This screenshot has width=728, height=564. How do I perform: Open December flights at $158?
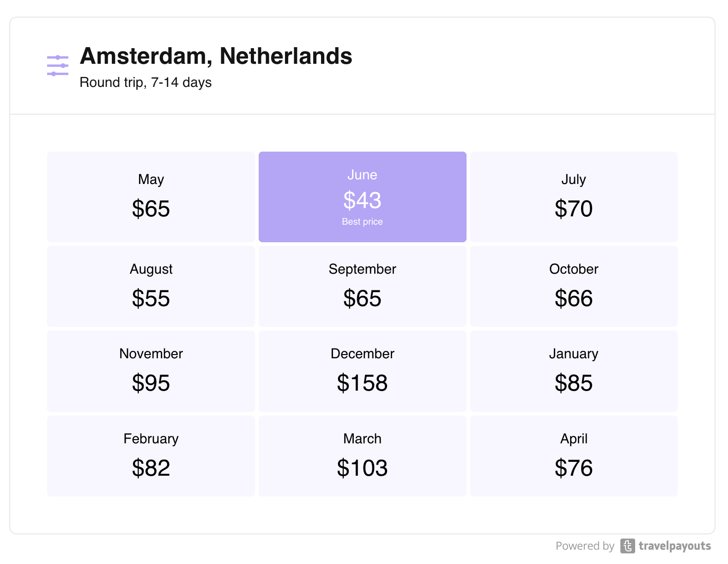[362, 371]
